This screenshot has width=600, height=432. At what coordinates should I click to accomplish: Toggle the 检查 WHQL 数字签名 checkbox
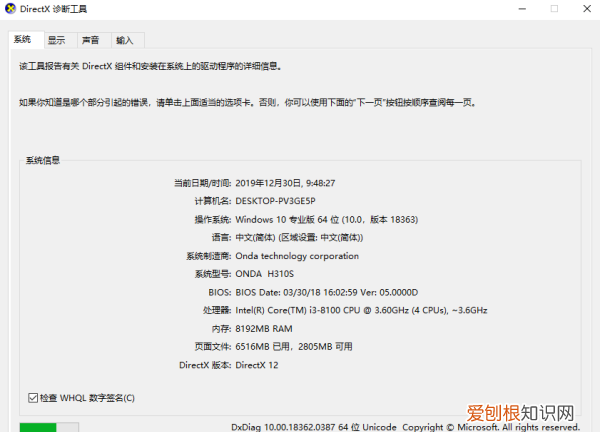(33, 398)
